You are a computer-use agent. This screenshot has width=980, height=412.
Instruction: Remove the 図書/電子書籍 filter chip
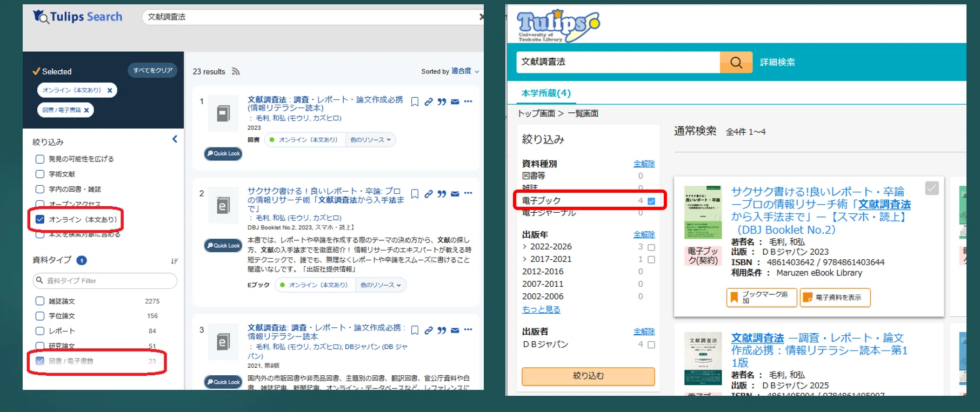click(x=86, y=110)
